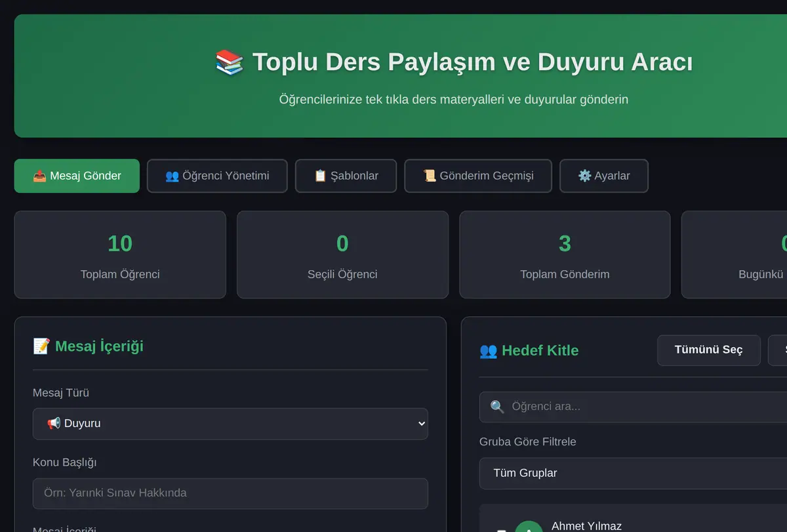
Task: Expand the Mesaj Türü Duyuru dropdown
Action: tap(230, 424)
